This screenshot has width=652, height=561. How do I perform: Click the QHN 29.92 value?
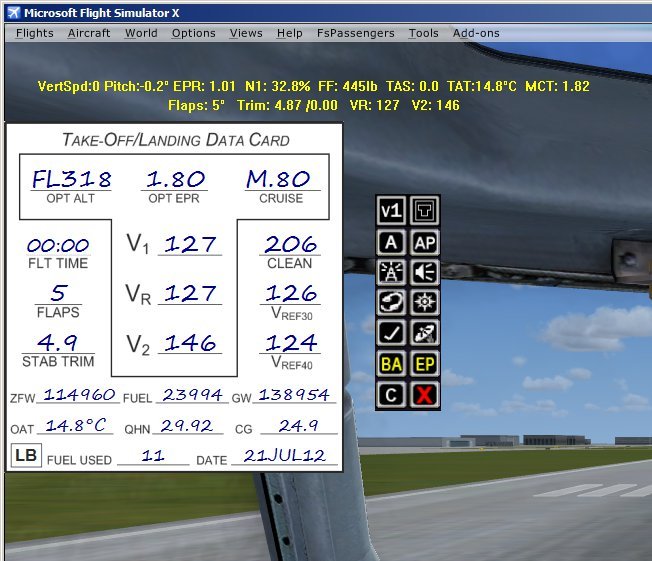tap(187, 426)
